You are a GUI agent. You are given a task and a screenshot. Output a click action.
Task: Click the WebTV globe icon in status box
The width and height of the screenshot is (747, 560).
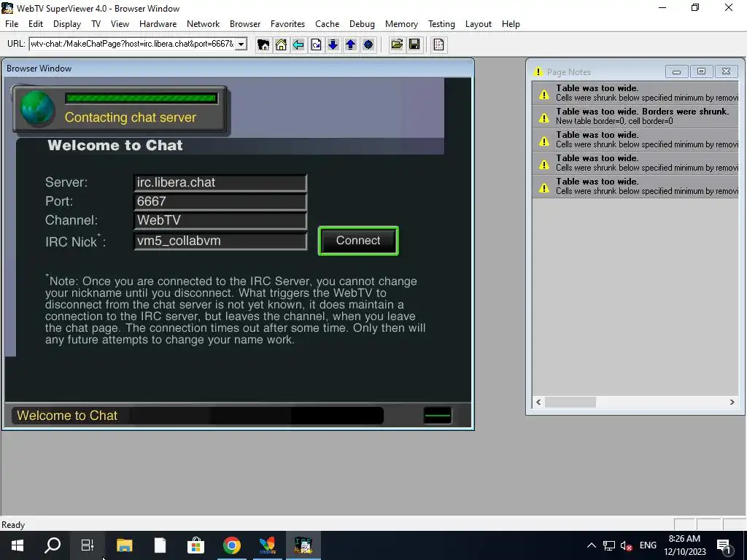tap(38, 109)
